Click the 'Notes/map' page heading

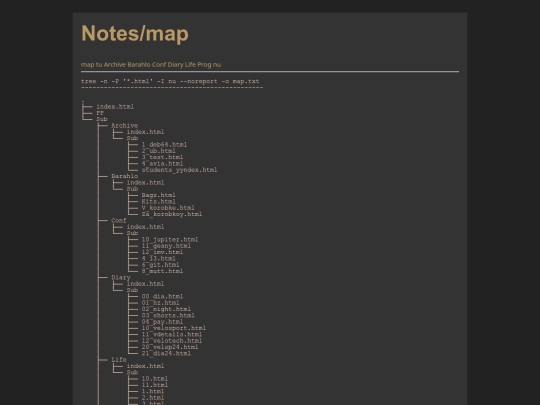[x=135, y=34]
